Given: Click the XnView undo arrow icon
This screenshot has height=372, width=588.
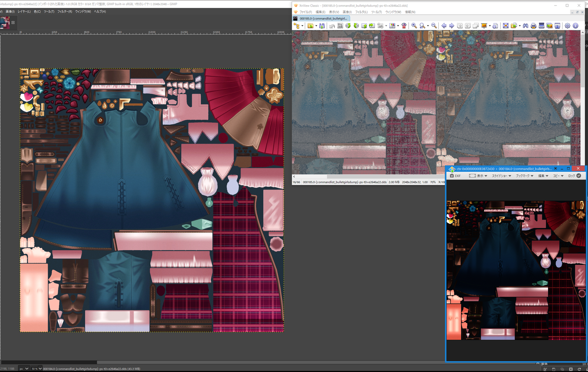Looking at the screenshot, I should pyautogui.click(x=332, y=26).
